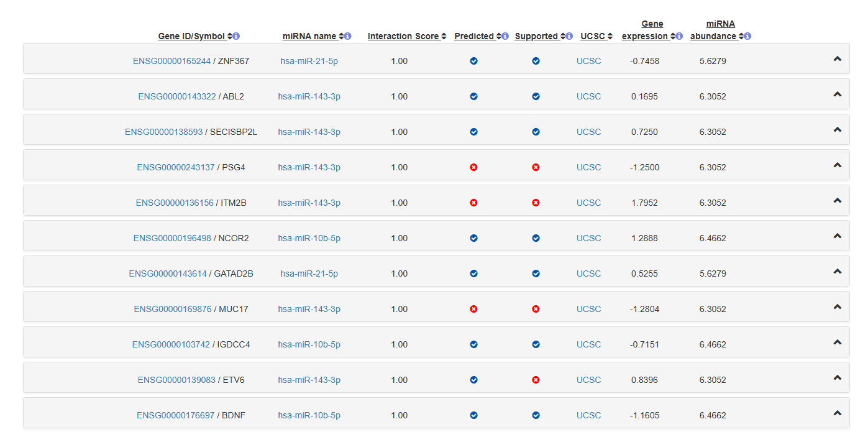The image size is (868, 432).
Task: Click Predicted check mark in ZNF367 row
Action: click(473, 61)
